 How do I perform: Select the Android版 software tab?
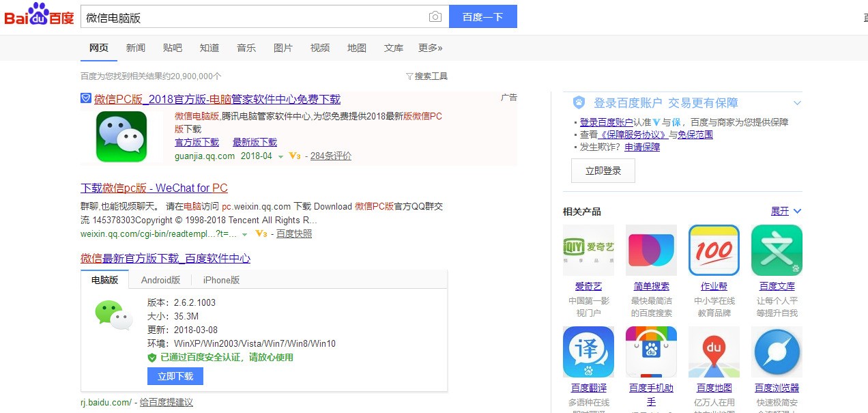161,280
